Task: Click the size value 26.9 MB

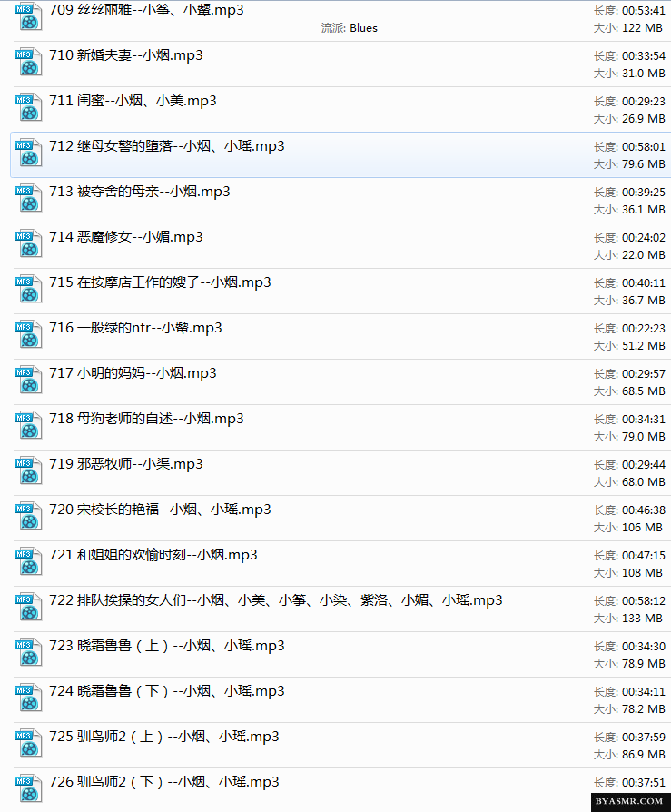Action: click(644, 119)
